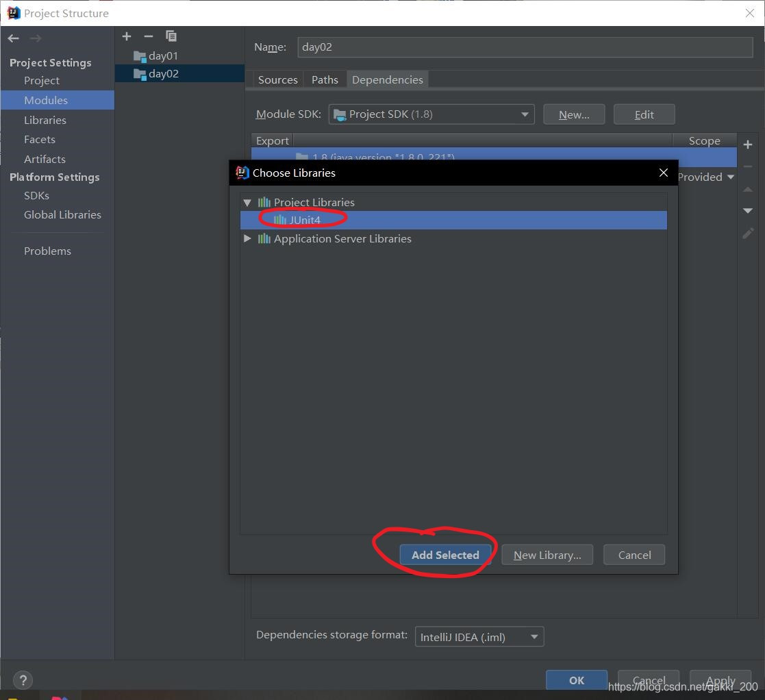Open Libraries settings section

tap(45, 120)
